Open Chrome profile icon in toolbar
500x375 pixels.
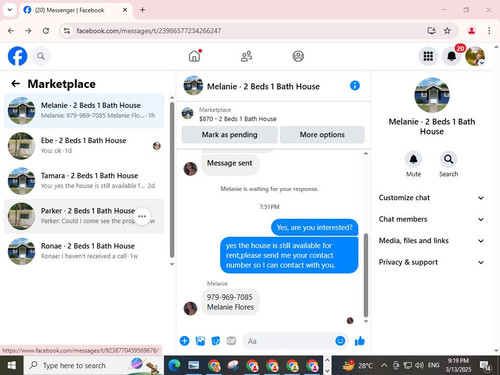(x=471, y=31)
